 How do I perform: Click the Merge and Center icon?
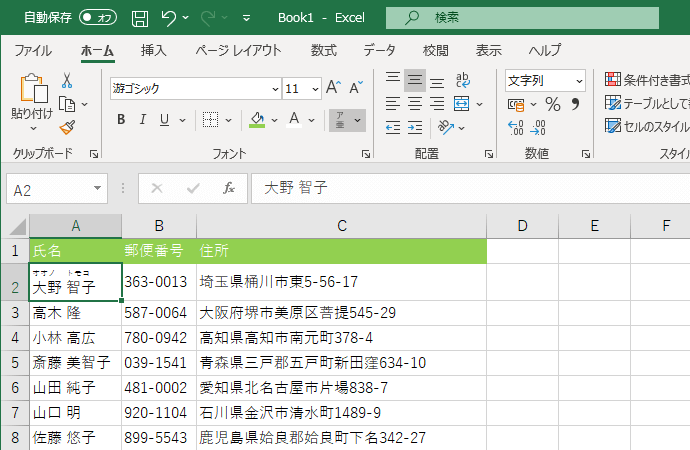click(462, 104)
